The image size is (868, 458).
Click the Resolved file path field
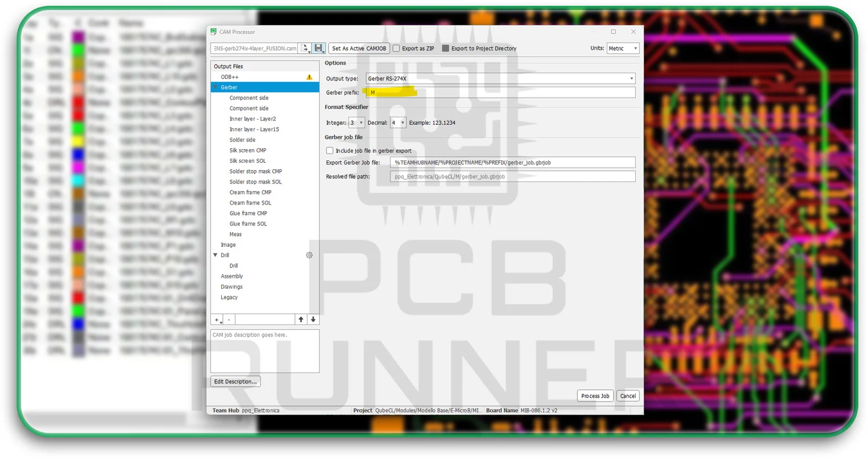513,176
